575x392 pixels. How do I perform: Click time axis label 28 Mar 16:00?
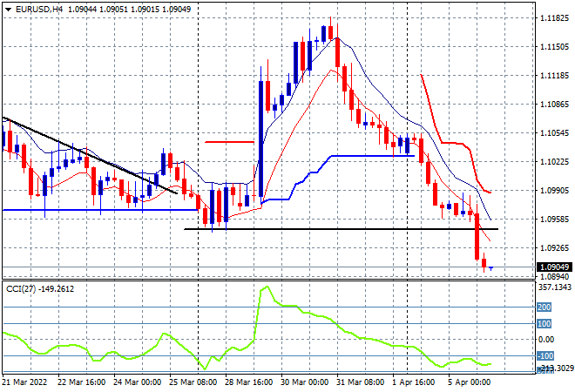coord(248,382)
